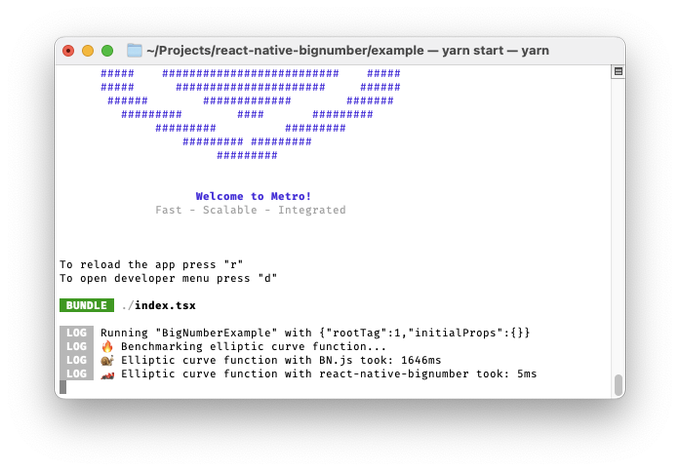Viewport: 680px width, 471px height.
Task: Click the "Welcome to Metro!" heading
Action: 253,196
